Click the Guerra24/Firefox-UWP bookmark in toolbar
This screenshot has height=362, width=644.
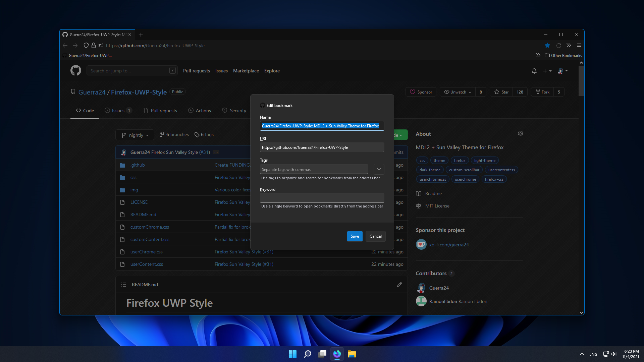[x=87, y=56]
